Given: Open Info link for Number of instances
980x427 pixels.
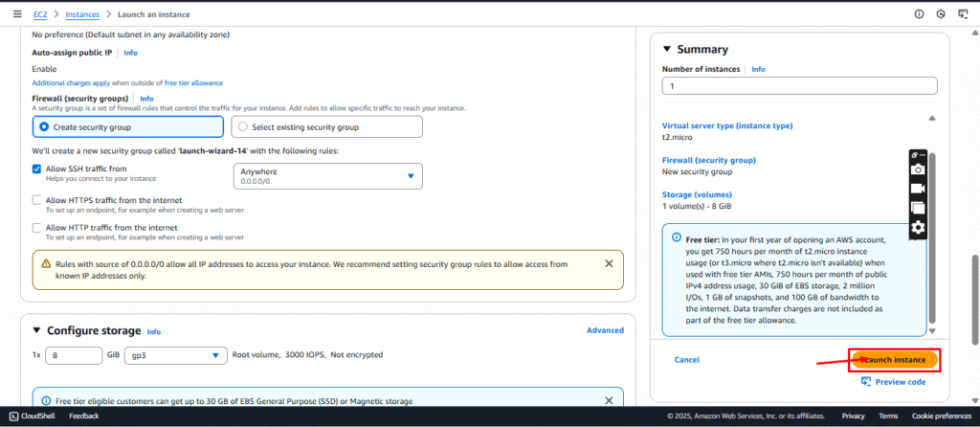Looking at the screenshot, I should [x=758, y=69].
